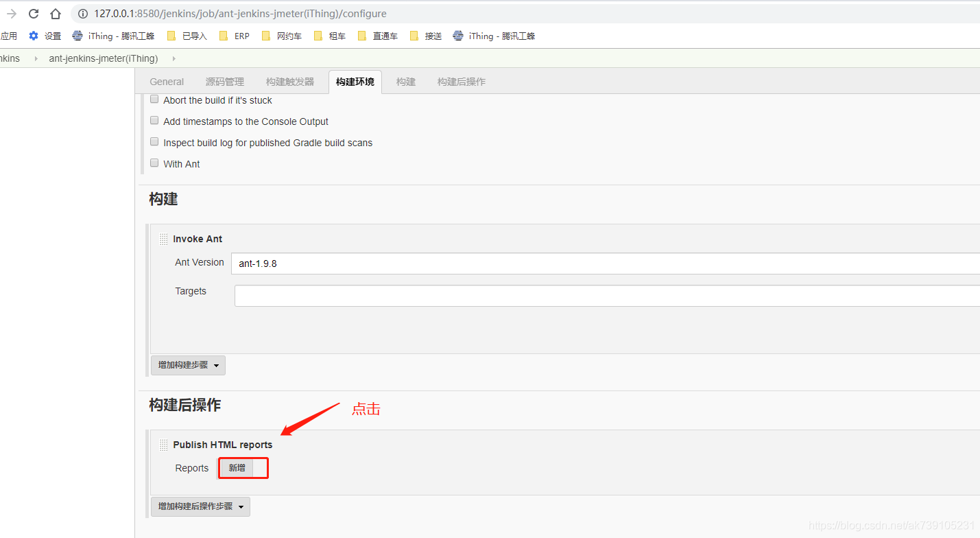Click the browser forward arrow
The image size is (980, 538).
(x=11, y=14)
